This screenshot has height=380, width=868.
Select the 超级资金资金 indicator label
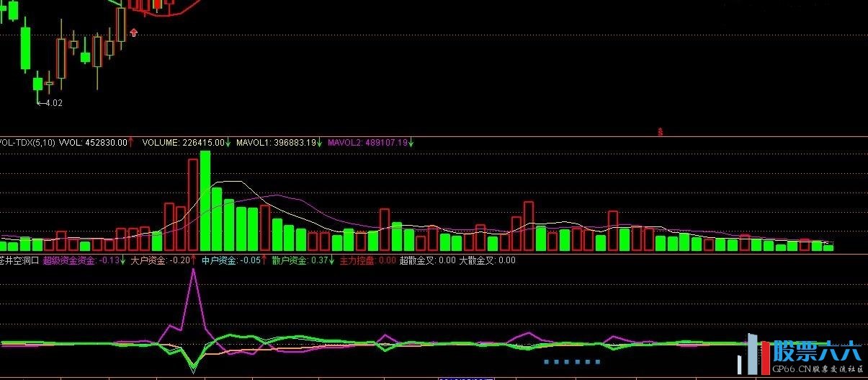click(x=70, y=260)
